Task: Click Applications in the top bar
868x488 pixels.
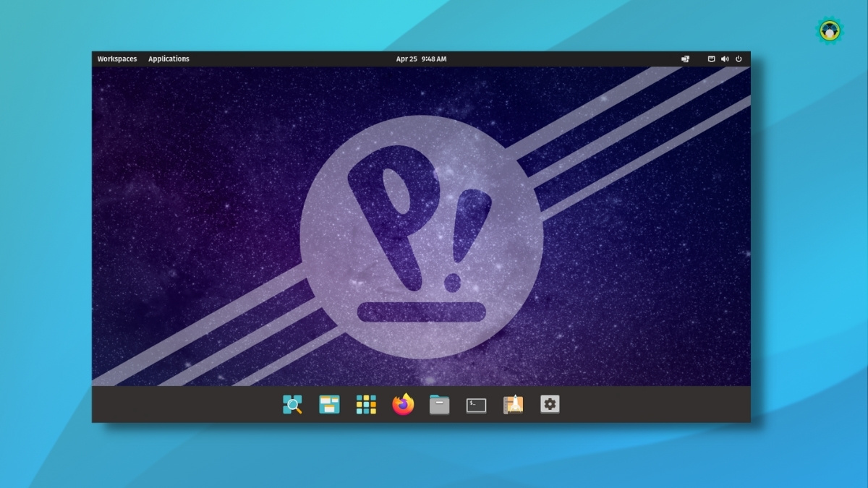Action: [169, 59]
